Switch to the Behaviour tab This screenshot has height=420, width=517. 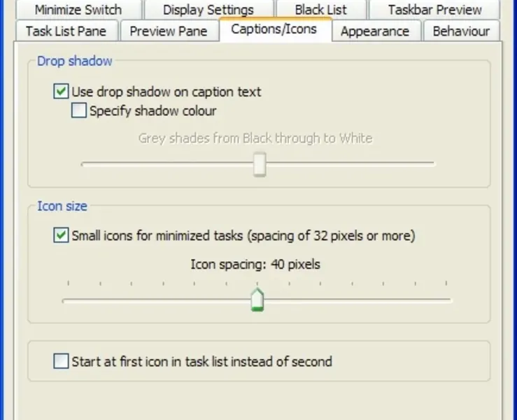(x=460, y=31)
